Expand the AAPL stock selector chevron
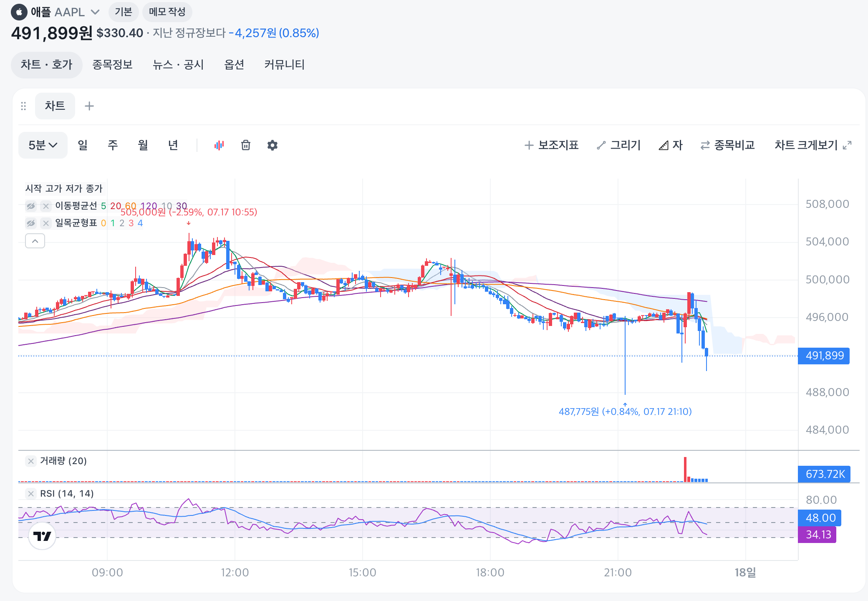This screenshot has height=601, width=868. click(x=95, y=12)
